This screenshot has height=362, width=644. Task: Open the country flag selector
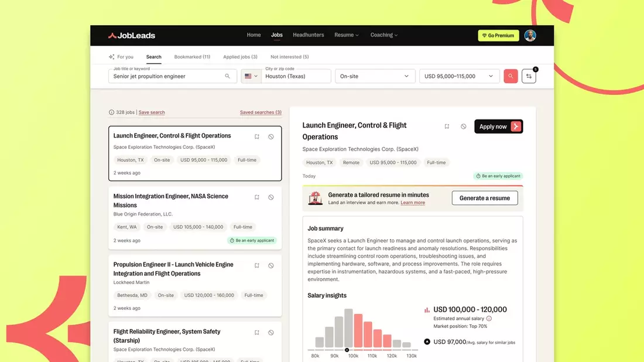click(251, 76)
